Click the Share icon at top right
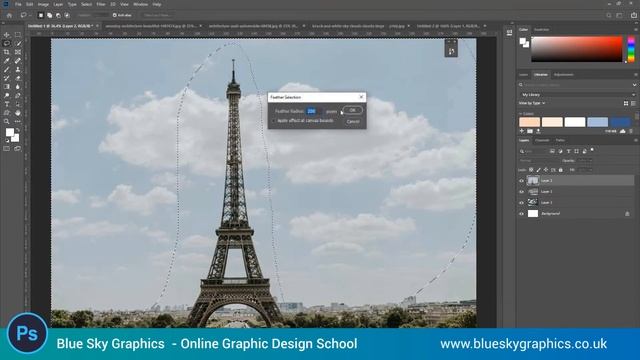The image size is (640, 360). pyautogui.click(x=633, y=15)
